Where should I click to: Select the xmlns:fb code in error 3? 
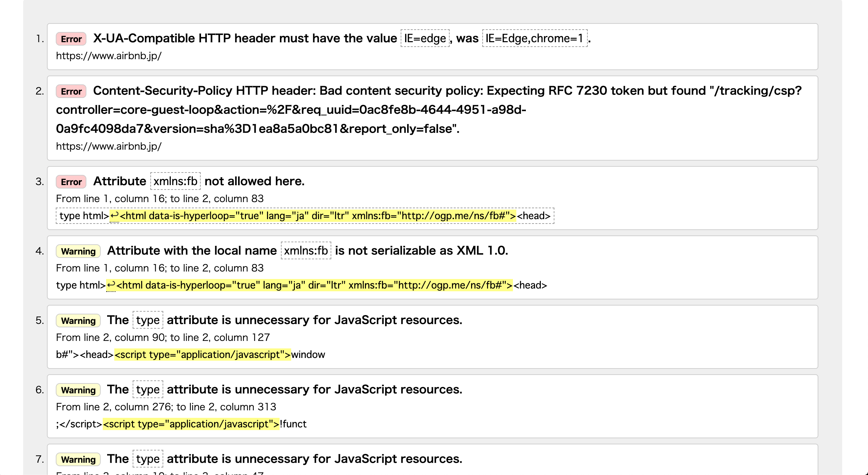[176, 181]
